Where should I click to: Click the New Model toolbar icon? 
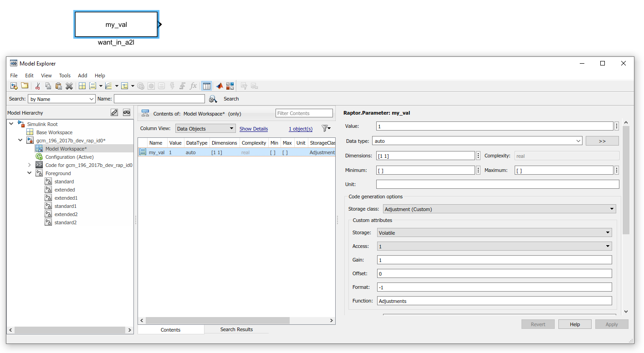pos(14,86)
